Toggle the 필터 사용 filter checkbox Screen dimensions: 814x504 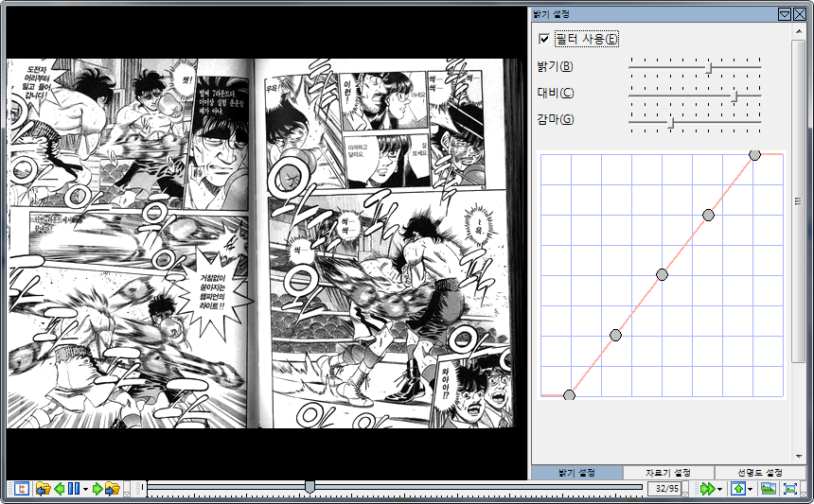click(544, 39)
